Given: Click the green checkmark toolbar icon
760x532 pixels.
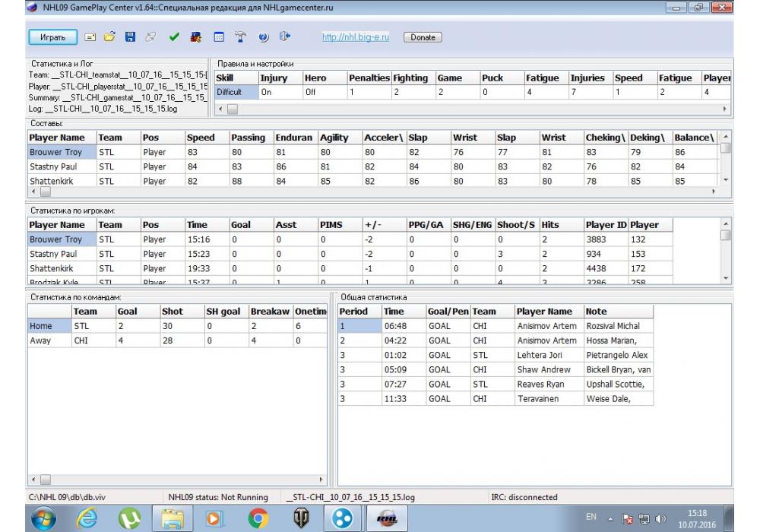Looking at the screenshot, I should (x=174, y=36).
